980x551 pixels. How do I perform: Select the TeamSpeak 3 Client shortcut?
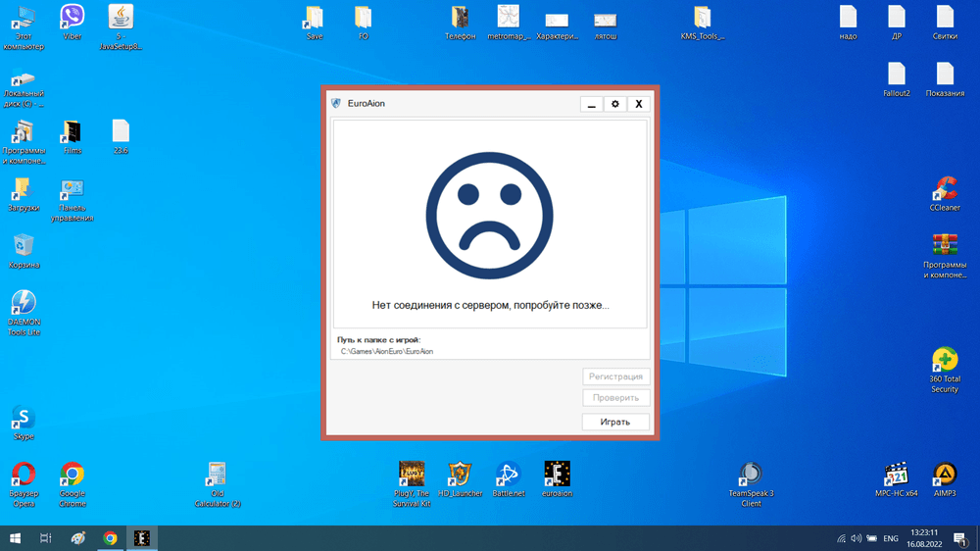point(751,475)
